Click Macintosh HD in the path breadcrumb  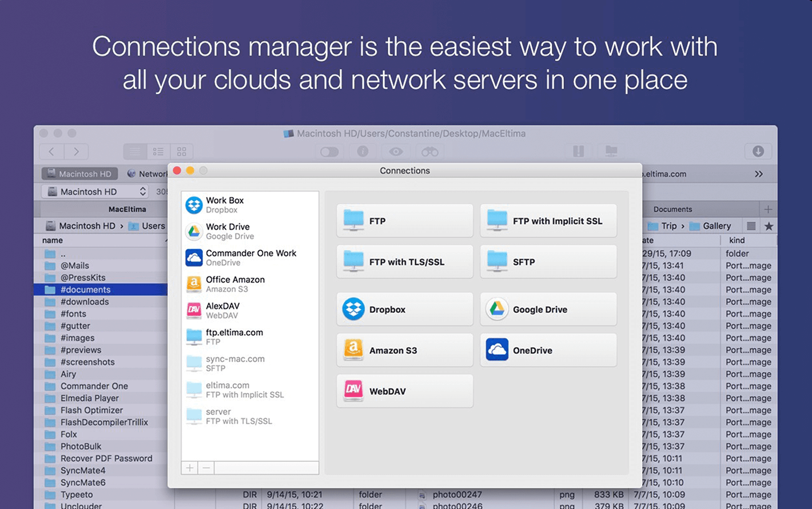(x=81, y=226)
